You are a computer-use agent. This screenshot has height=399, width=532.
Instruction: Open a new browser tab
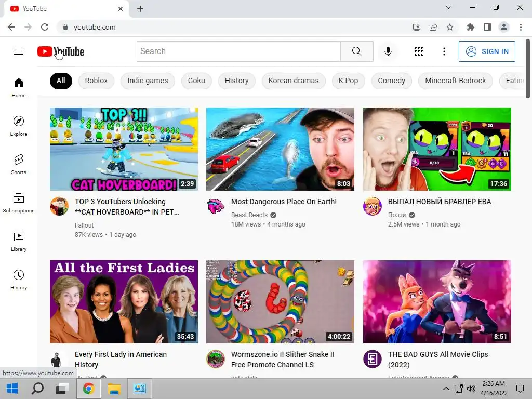tap(140, 9)
